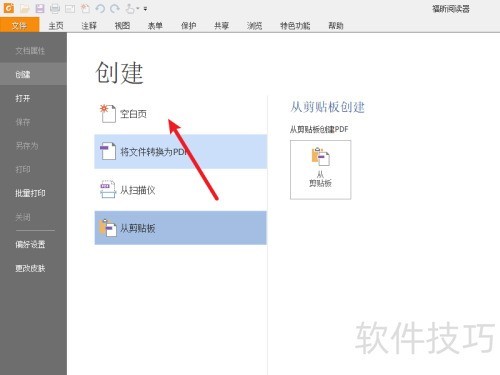Click the redo arrow icon

tap(115, 9)
